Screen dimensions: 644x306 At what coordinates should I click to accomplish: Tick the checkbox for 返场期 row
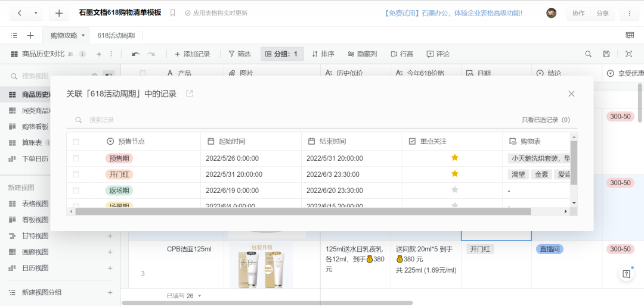tap(76, 191)
